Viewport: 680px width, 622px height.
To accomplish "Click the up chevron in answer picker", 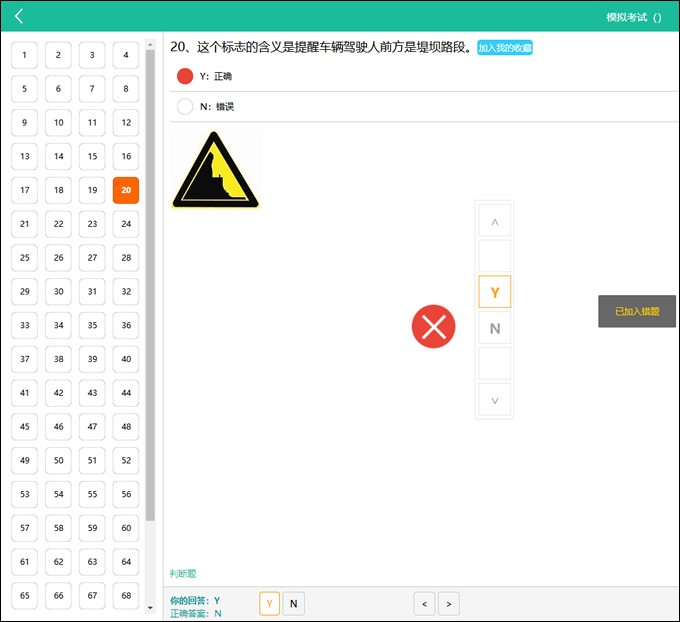I will pos(495,222).
